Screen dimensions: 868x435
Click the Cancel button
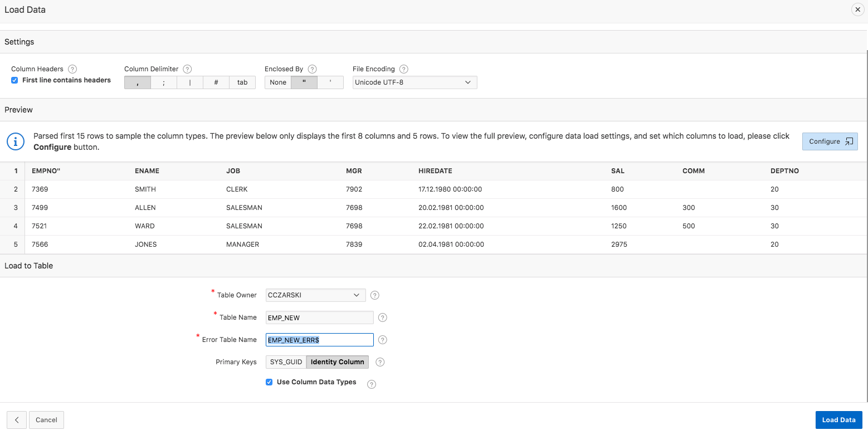[x=46, y=420]
